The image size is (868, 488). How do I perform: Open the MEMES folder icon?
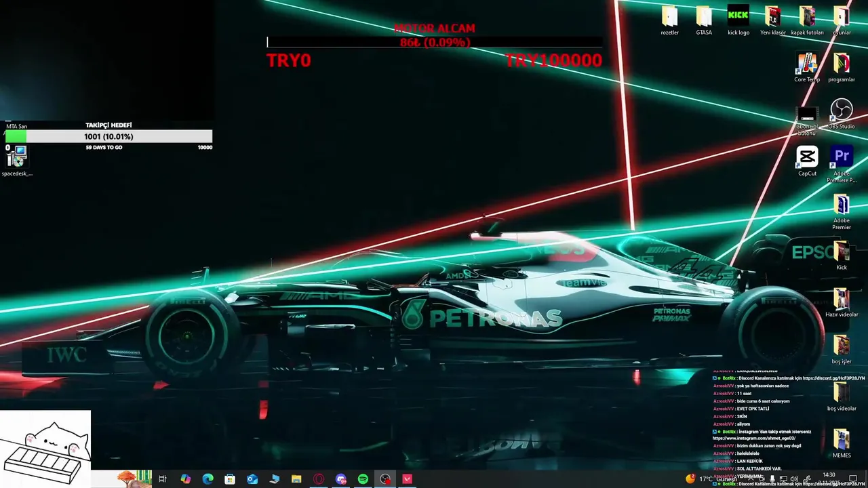(x=842, y=443)
